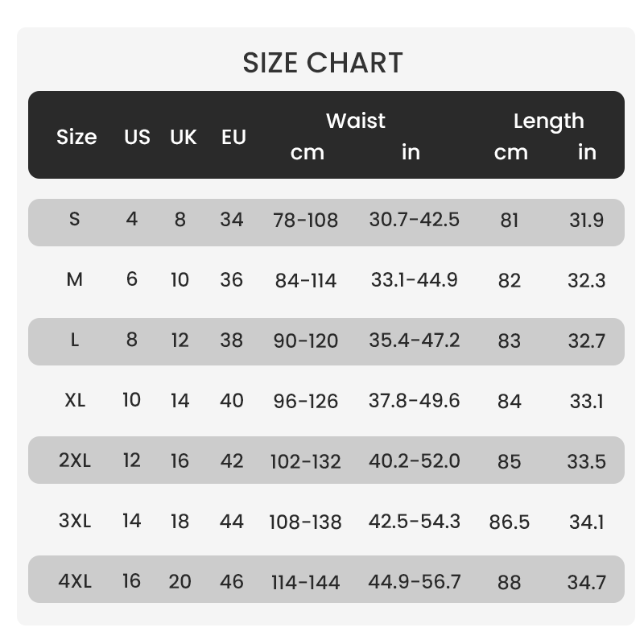
Task: Click the SIZE CHART title
Action: point(323,63)
